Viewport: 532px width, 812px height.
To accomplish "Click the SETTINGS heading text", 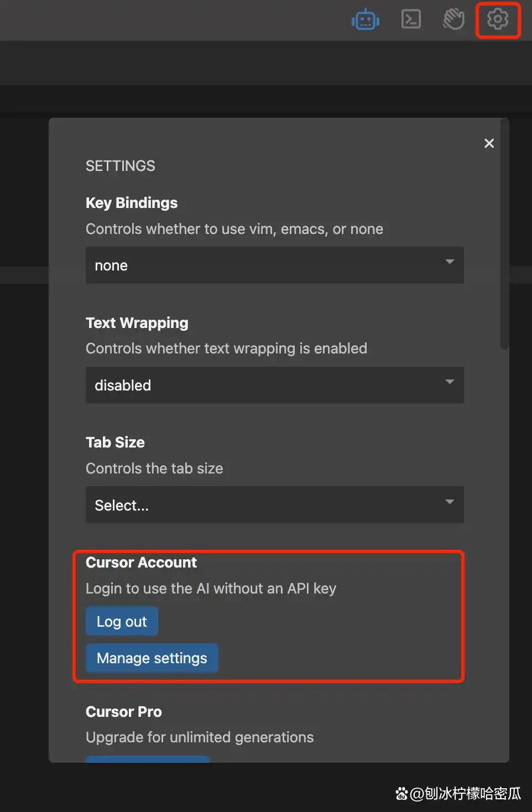I will (121, 166).
